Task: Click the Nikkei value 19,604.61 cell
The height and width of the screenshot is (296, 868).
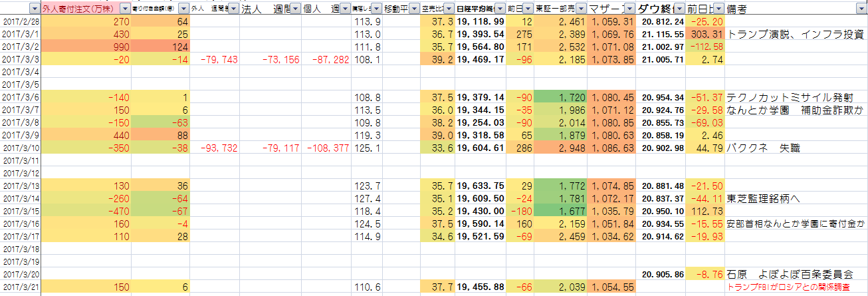Action: coord(481,148)
